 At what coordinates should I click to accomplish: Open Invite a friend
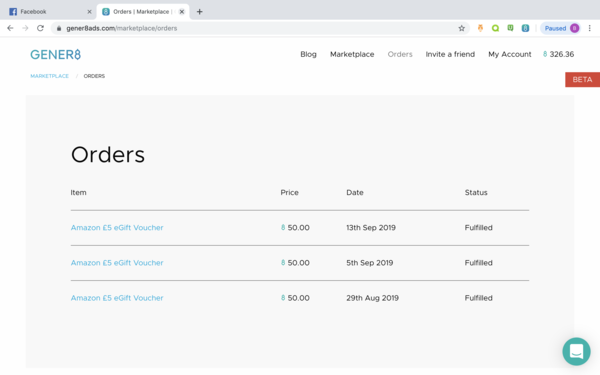click(450, 54)
